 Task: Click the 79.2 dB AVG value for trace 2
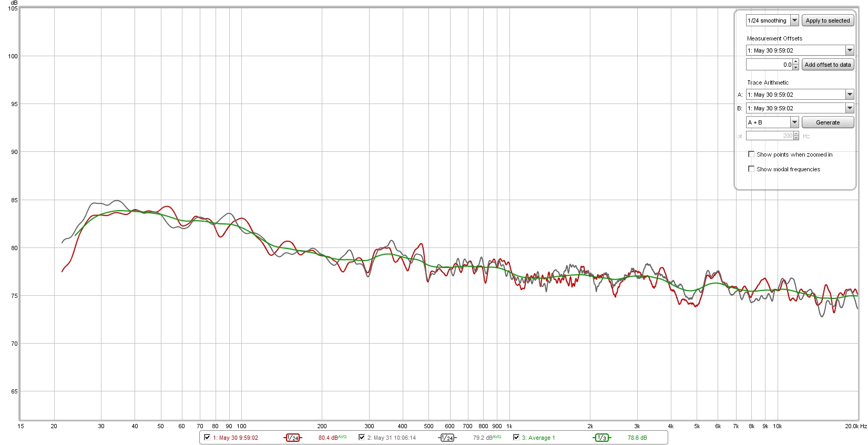point(487,438)
